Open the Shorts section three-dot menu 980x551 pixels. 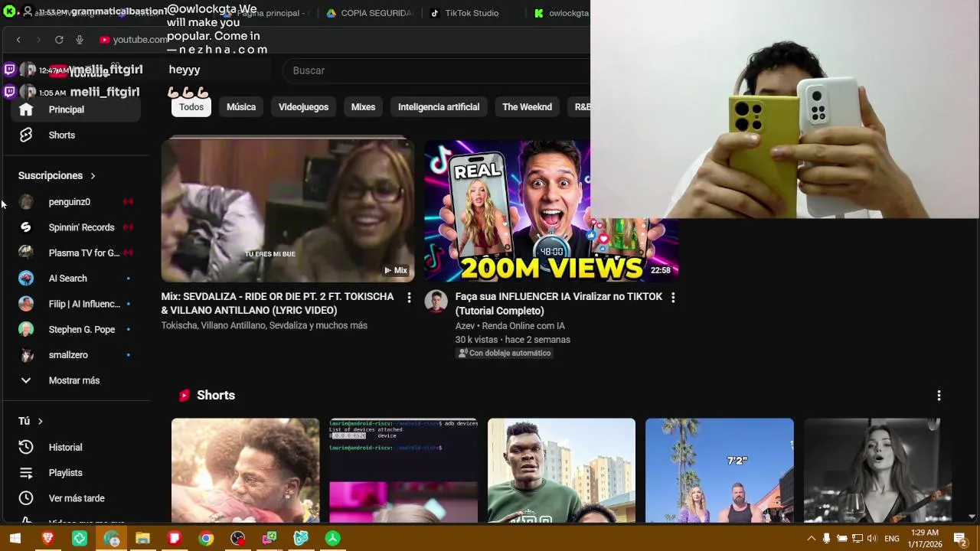939,396
